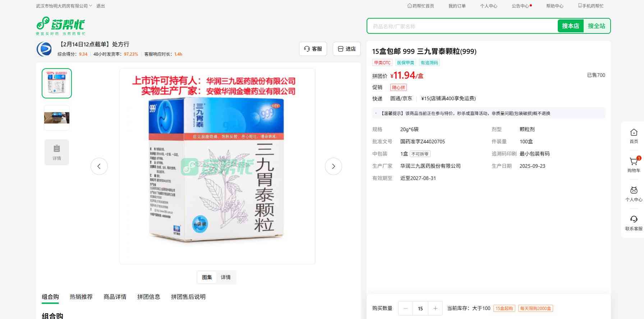Select the second product photo thumbnail
644x319 pixels.
(x=57, y=118)
